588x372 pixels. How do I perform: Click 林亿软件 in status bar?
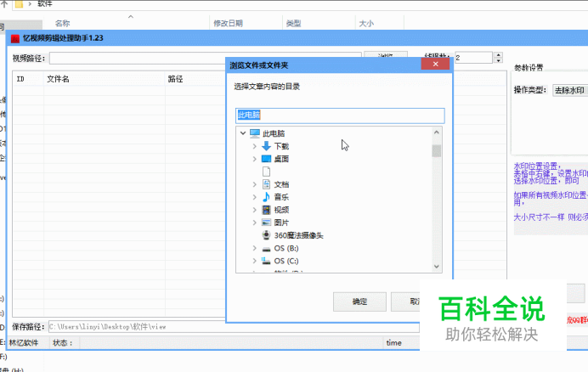[x=24, y=343]
